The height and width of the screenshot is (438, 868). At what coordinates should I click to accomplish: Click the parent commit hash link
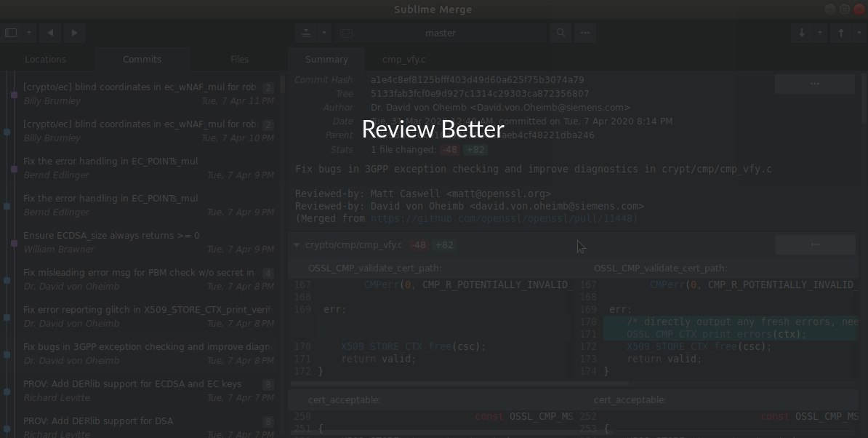point(482,135)
